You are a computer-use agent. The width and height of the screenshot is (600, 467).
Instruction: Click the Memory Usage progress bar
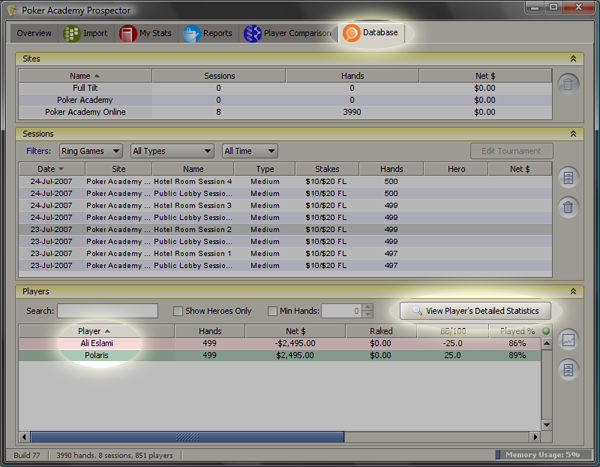click(543, 455)
